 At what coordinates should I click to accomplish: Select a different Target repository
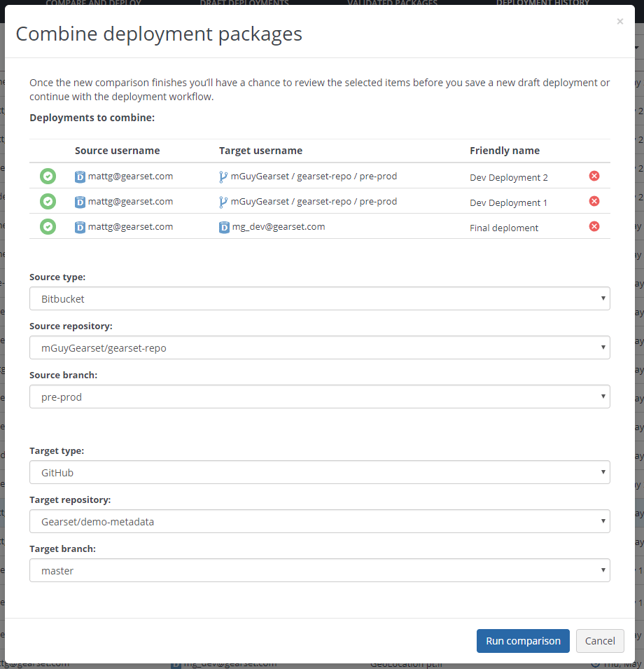pyautogui.click(x=319, y=521)
